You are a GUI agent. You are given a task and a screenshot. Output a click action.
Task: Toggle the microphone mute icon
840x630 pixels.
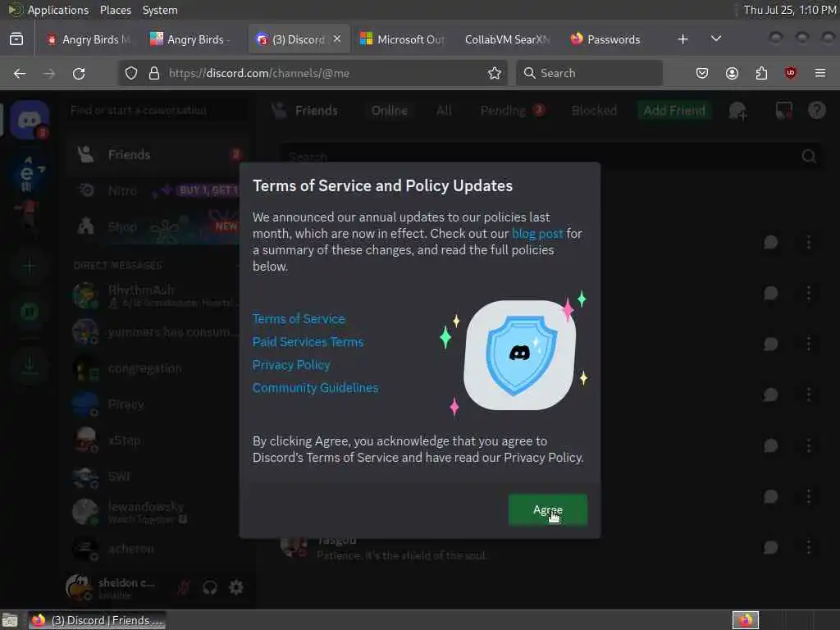point(183,587)
